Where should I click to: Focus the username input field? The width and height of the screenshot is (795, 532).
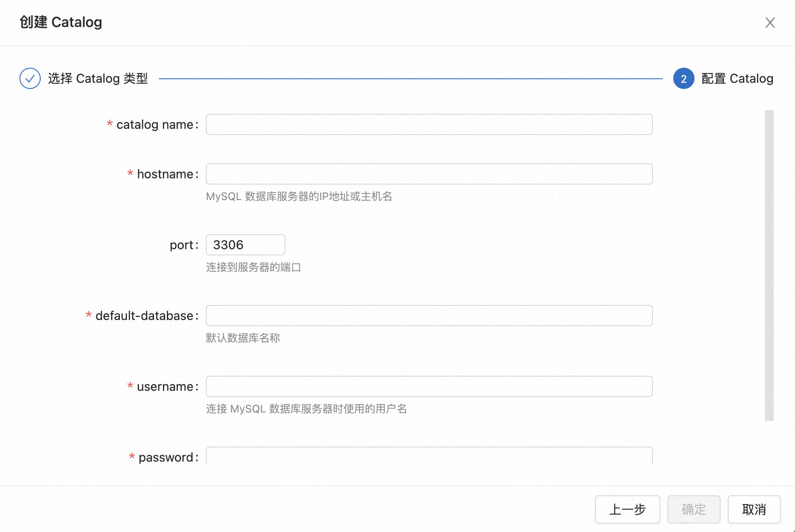pyautogui.click(x=429, y=386)
